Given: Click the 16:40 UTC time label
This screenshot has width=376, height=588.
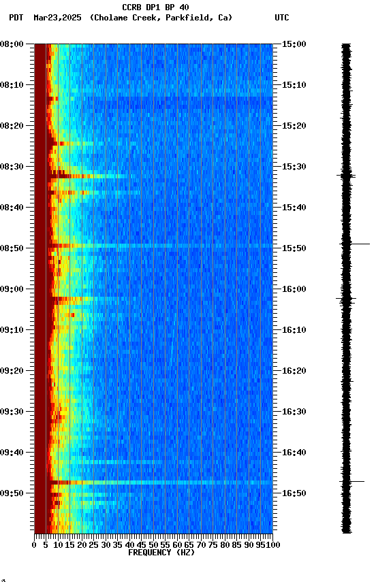Looking at the screenshot, I should (294, 453).
